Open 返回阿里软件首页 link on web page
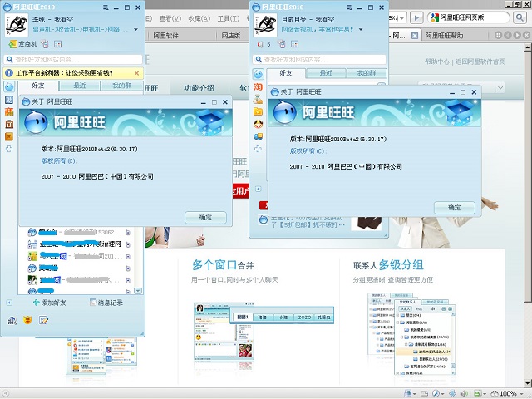 (x=480, y=62)
